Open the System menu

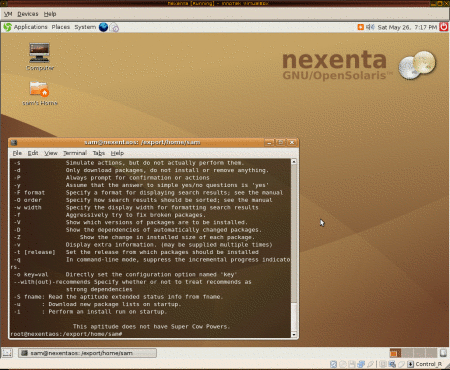(x=85, y=27)
